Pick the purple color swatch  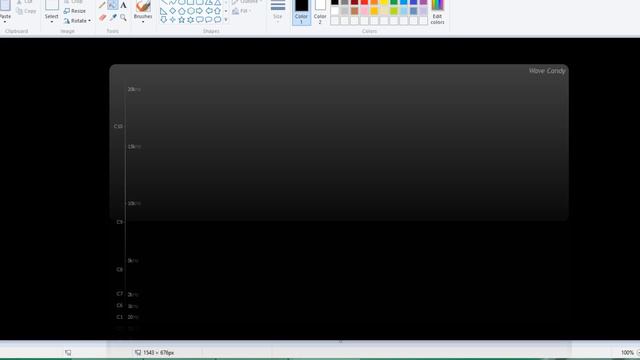tap(423, 2)
